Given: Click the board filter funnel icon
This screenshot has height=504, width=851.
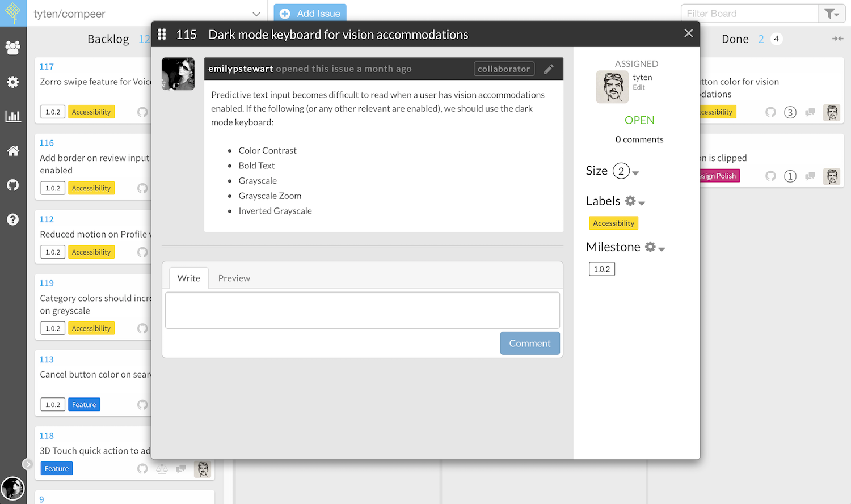Looking at the screenshot, I should click(x=832, y=14).
